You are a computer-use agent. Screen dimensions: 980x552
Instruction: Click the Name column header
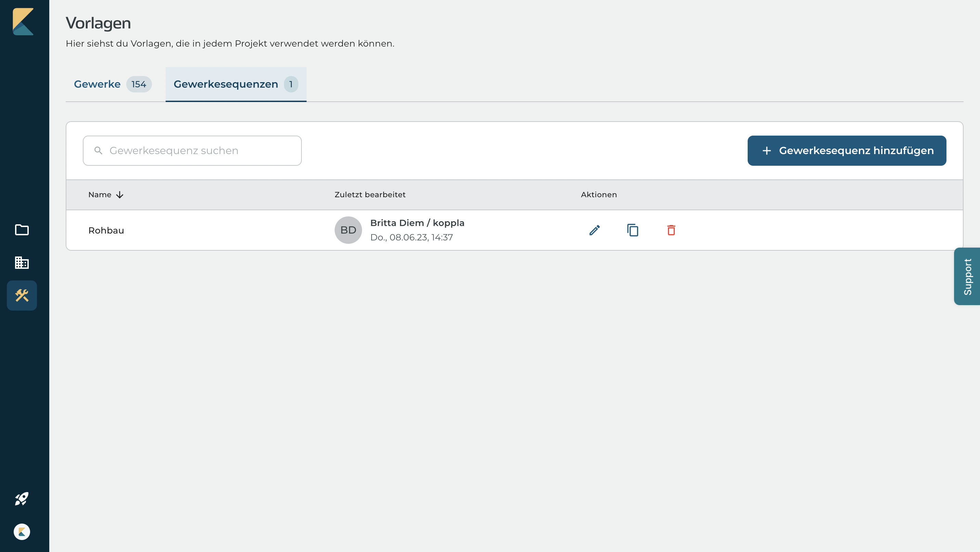coord(100,195)
